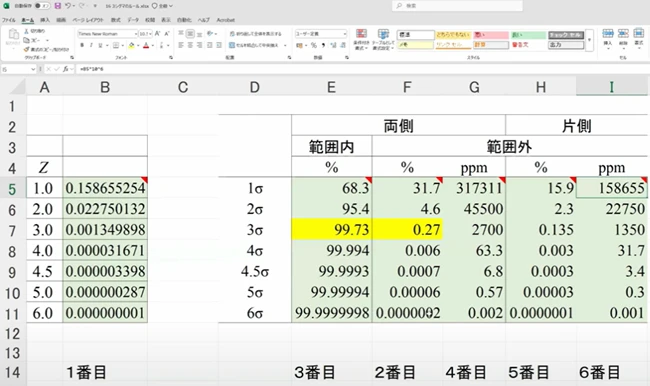Switch to the Acrobat tab
This screenshot has height=386, width=650.
226,20
